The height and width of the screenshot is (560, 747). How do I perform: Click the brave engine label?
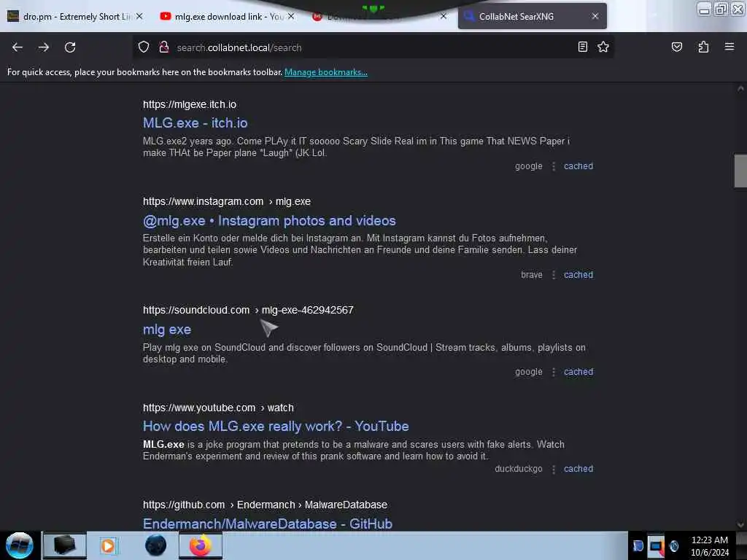[532, 275]
